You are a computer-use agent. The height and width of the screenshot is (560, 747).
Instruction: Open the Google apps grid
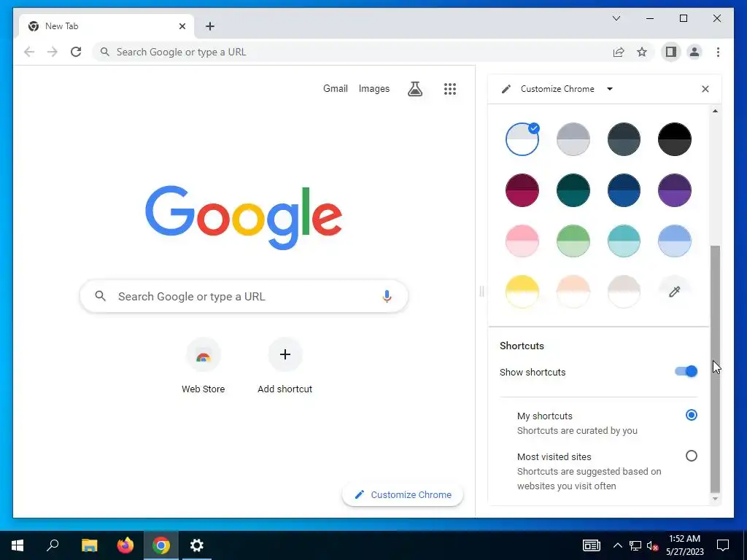450,88
